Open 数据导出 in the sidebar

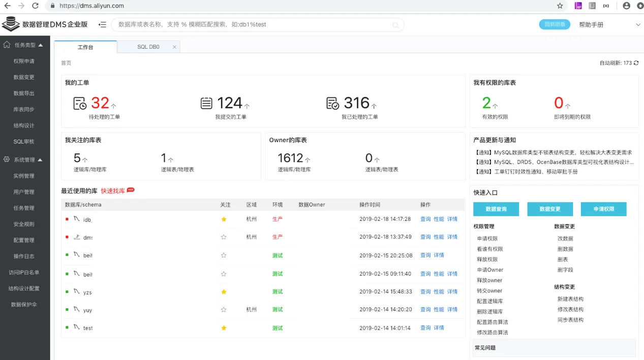(24, 93)
